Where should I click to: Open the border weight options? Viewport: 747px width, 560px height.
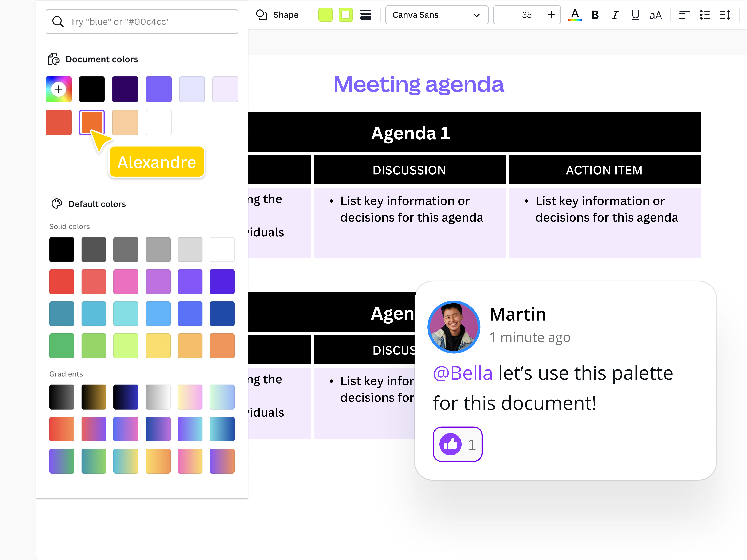click(x=366, y=15)
